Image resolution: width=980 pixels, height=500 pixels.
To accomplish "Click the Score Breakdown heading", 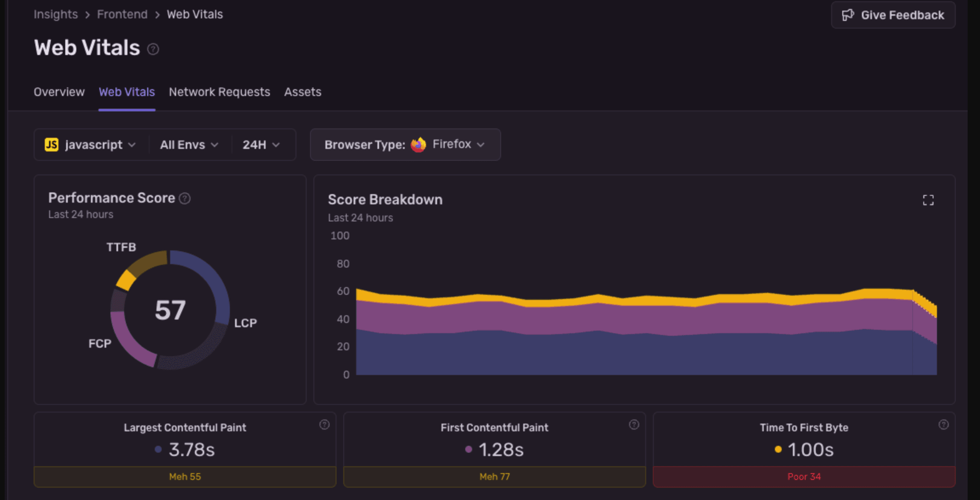I will pos(385,200).
